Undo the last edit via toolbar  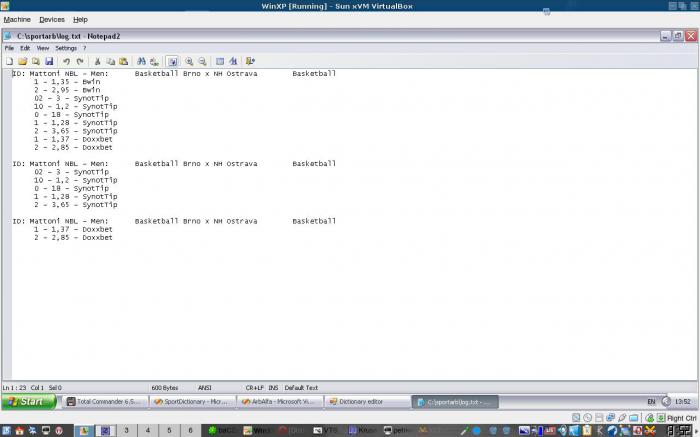click(67, 61)
